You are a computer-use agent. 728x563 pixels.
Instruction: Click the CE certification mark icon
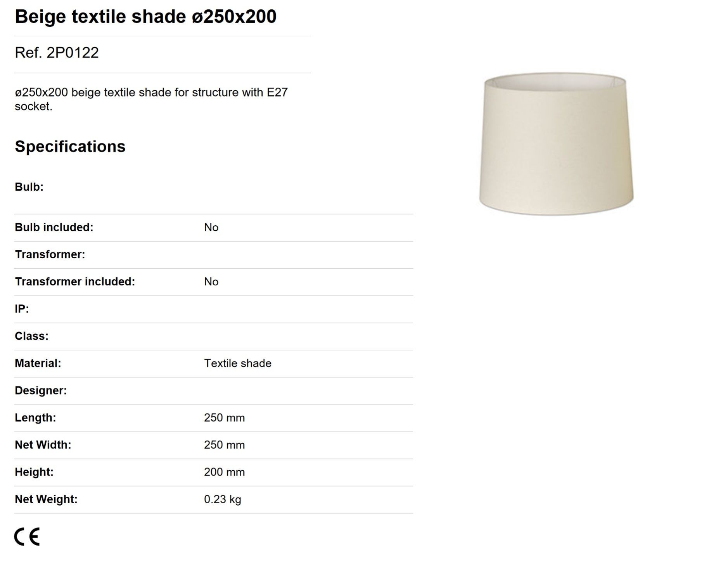coord(27,536)
